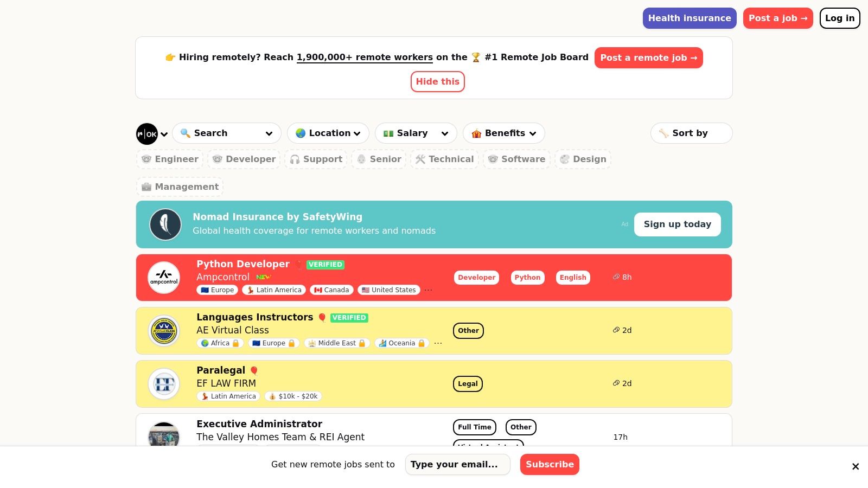Open the Benefits dropdown
Image resolution: width=868 pixels, height=488 pixels.
pyautogui.click(x=503, y=133)
